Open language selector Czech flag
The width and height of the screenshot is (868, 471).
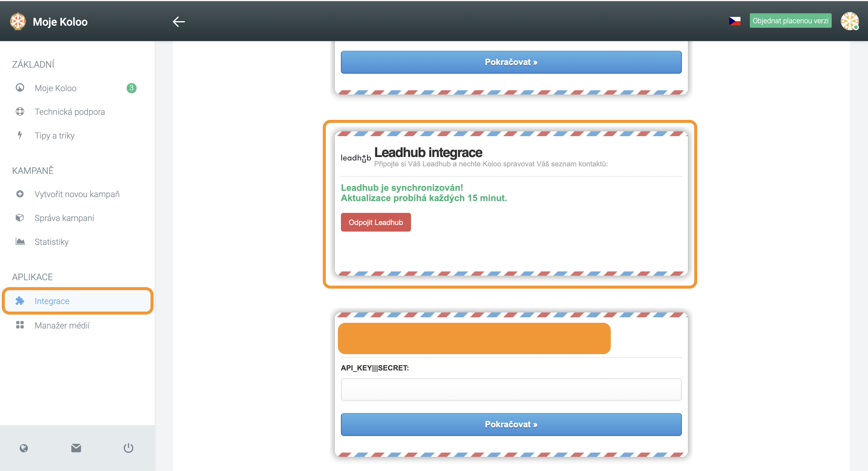pyautogui.click(x=734, y=21)
